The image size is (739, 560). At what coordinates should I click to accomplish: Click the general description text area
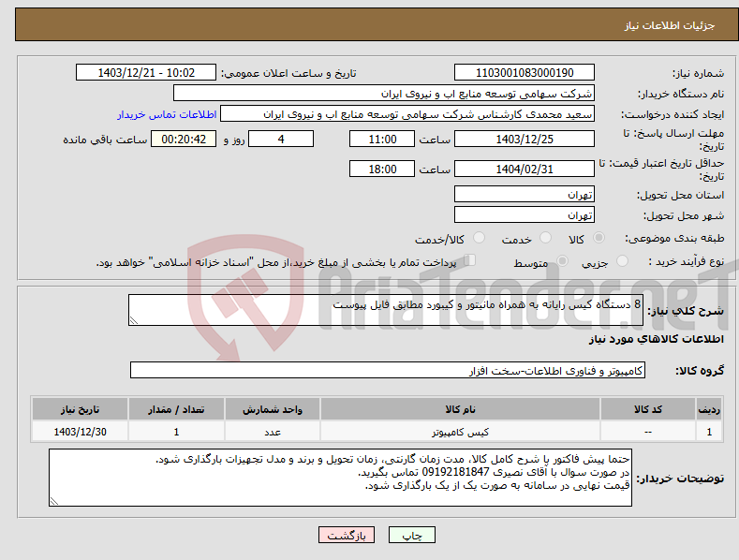(x=386, y=310)
